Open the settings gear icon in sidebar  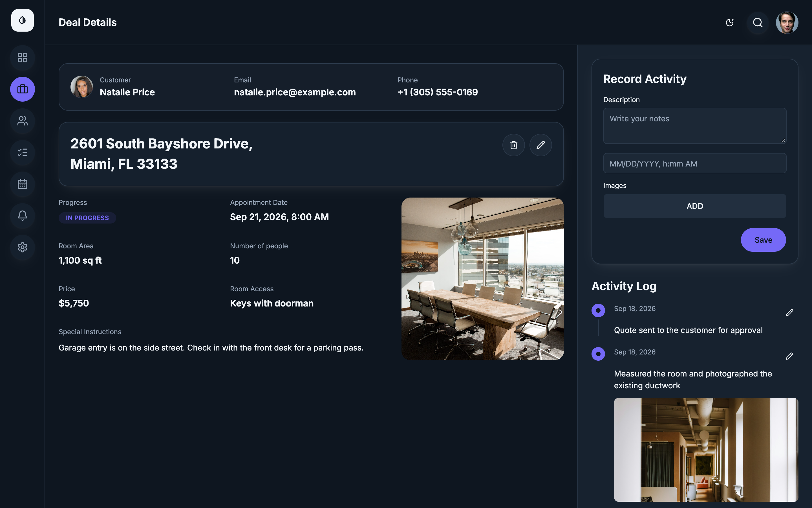[x=23, y=247]
